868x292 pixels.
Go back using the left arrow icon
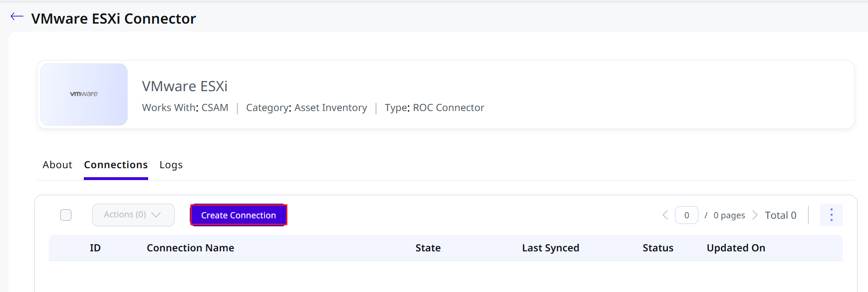click(x=17, y=17)
